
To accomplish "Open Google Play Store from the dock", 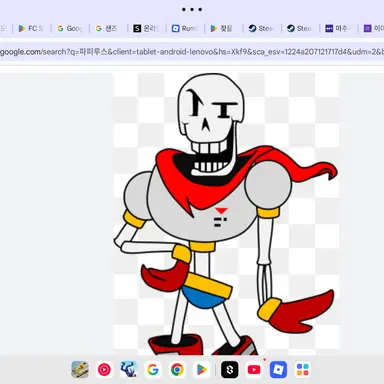I will (201, 369).
